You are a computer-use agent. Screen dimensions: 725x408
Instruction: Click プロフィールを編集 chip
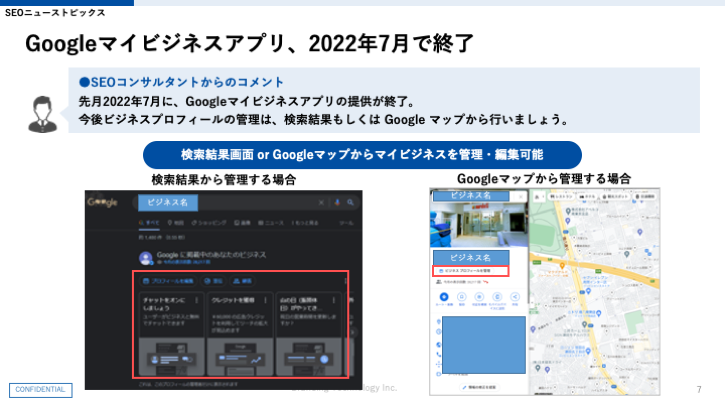168,281
